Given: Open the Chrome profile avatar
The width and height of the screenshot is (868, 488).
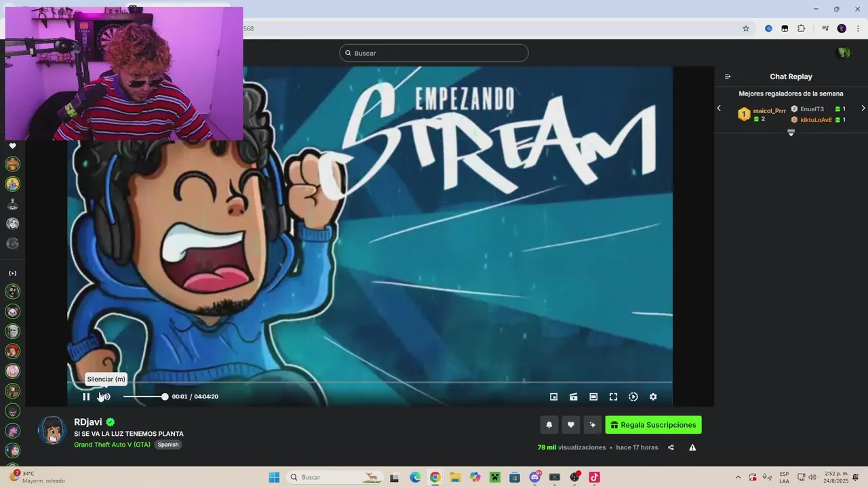Looking at the screenshot, I should pyautogui.click(x=842, y=28).
